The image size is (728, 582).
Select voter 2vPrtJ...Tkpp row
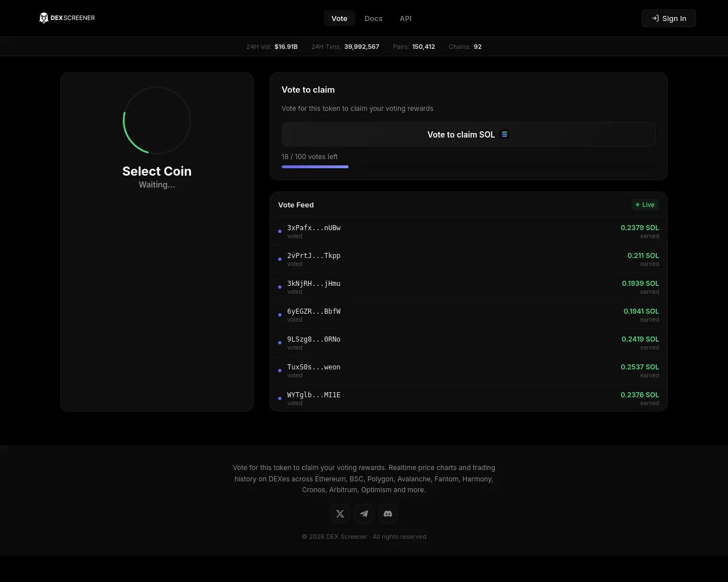[469, 259]
